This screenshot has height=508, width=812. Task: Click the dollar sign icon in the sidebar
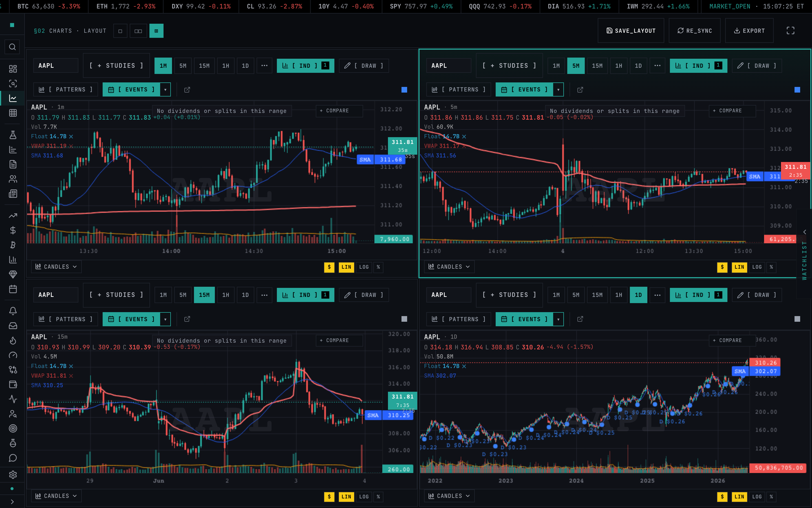13,231
